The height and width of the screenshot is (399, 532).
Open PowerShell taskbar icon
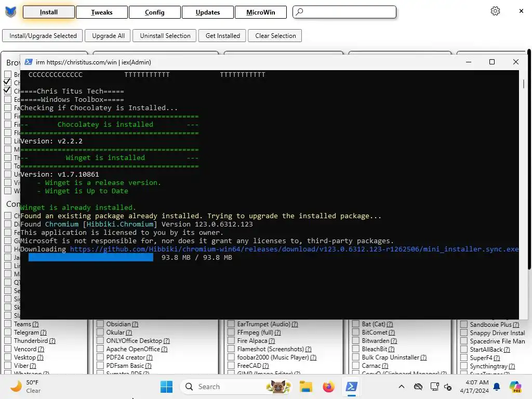click(x=351, y=387)
